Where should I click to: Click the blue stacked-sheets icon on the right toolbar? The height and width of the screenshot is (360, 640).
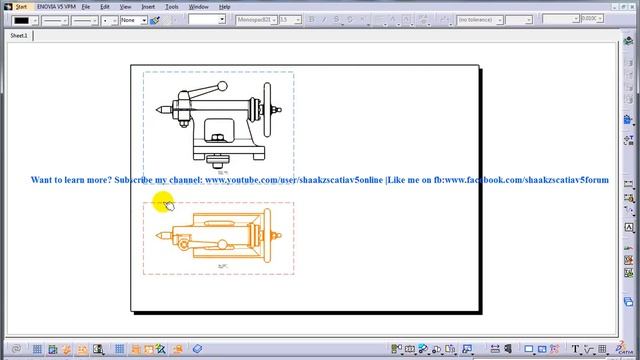coord(628,302)
